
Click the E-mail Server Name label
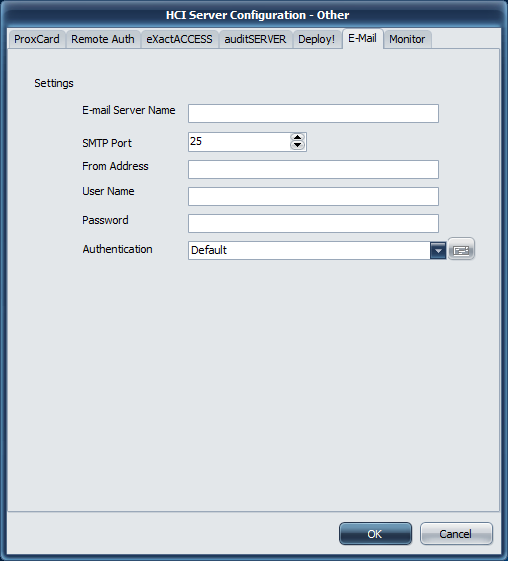click(x=129, y=110)
